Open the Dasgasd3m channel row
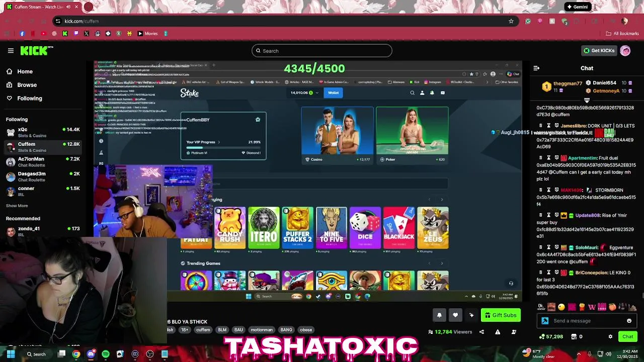Screen dimensions: 644x362 [x=43, y=176]
